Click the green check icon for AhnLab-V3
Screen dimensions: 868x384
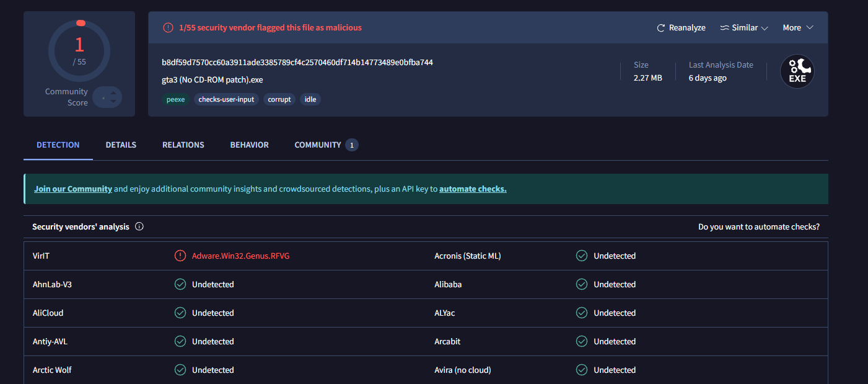[x=180, y=284]
